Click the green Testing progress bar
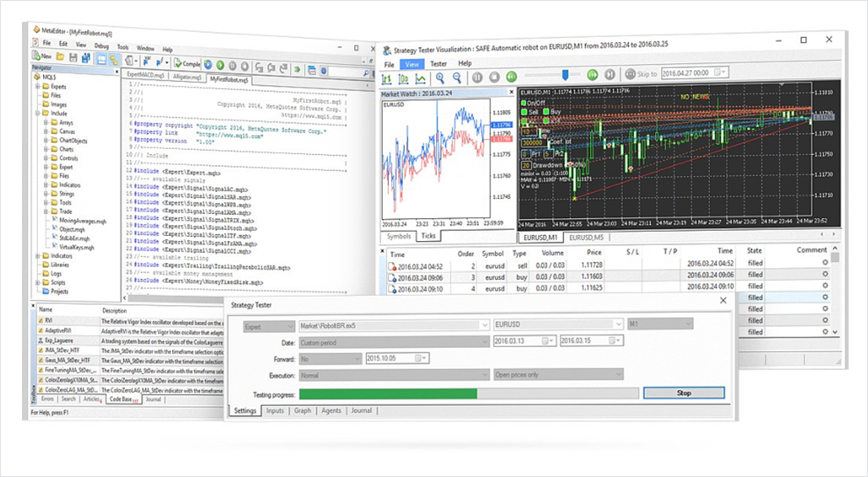This screenshot has height=477, width=868. tap(388, 394)
